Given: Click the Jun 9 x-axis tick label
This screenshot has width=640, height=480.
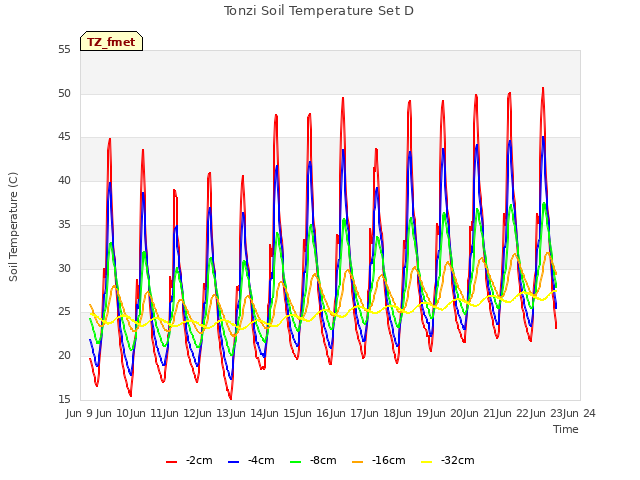Looking at the screenshot, I should tap(80, 414).
